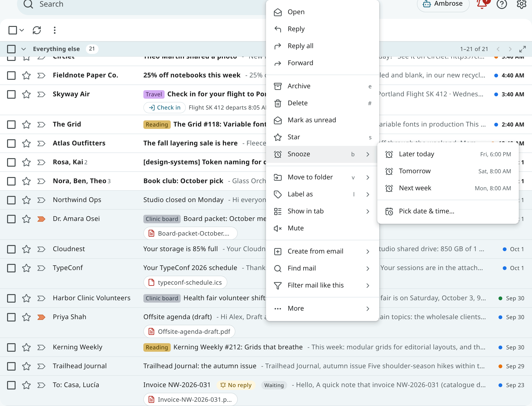532x406 pixels.
Task: Expand the More submenu at the bottom
Action: tap(322, 309)
